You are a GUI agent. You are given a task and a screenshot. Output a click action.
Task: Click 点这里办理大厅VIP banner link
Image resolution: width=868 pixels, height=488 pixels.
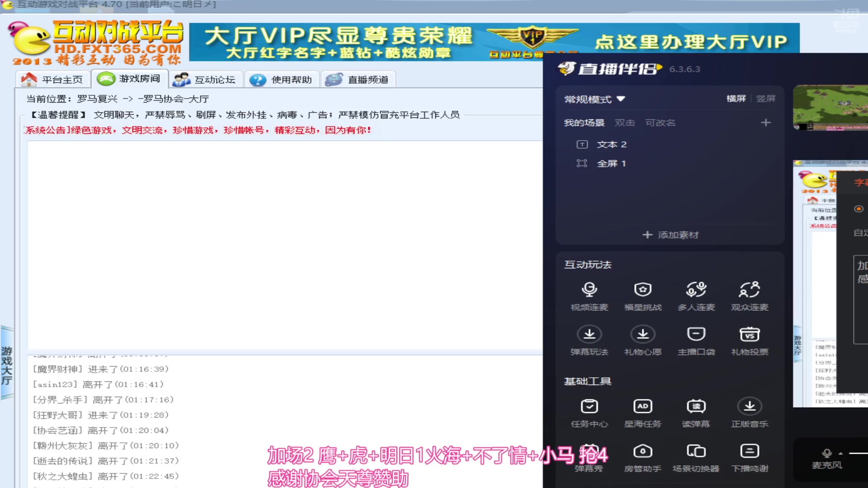point(691,42)
